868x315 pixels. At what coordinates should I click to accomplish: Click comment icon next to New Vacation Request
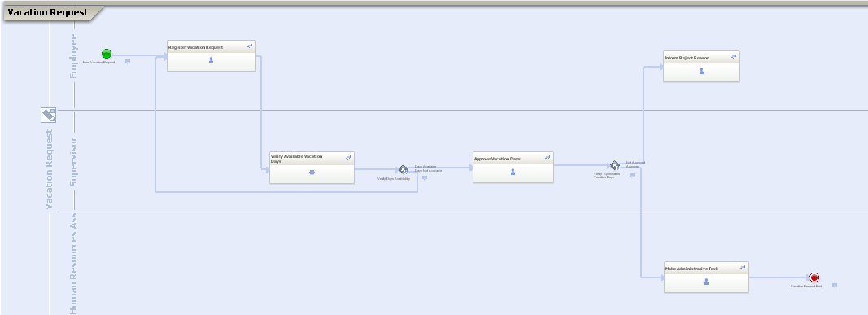point(128,62)
